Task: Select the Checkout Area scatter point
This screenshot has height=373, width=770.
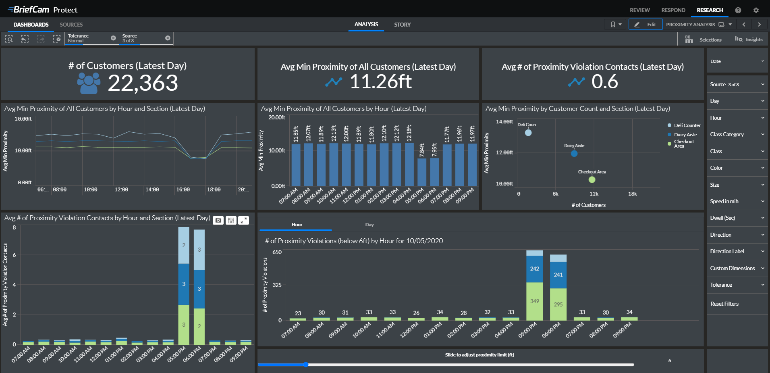Action: (x=592, y=180)
